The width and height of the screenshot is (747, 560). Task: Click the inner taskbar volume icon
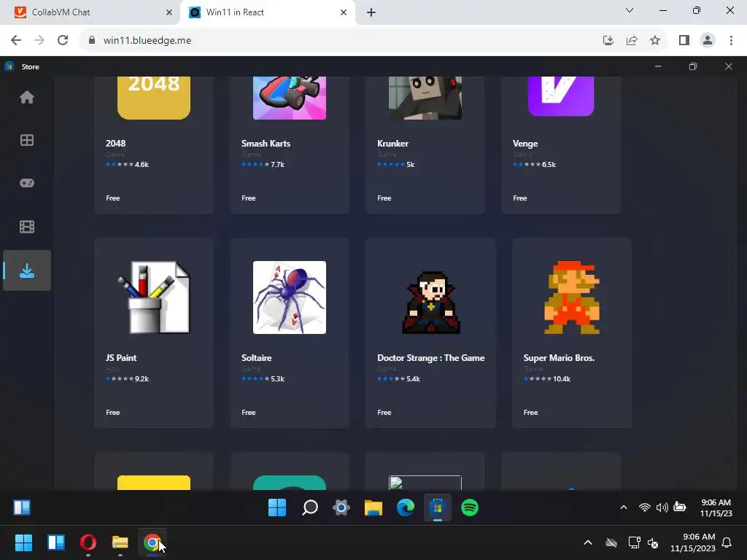point(662,507)
